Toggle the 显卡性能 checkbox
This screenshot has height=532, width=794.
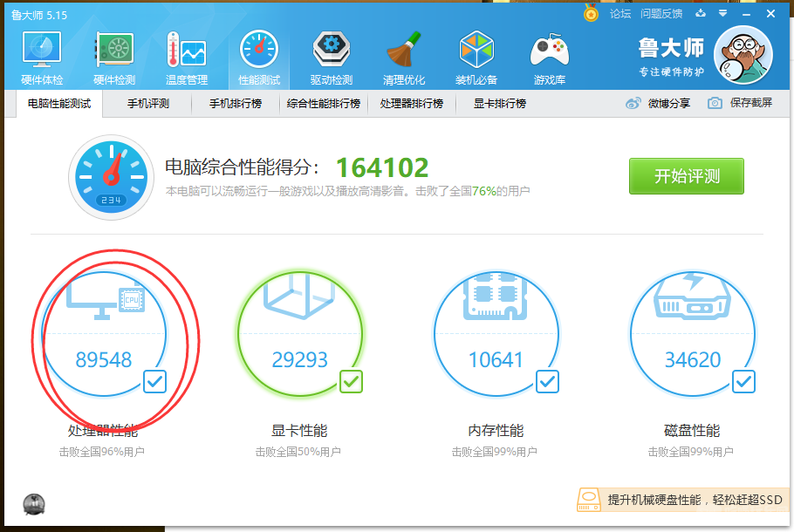[x=351, y=382]
